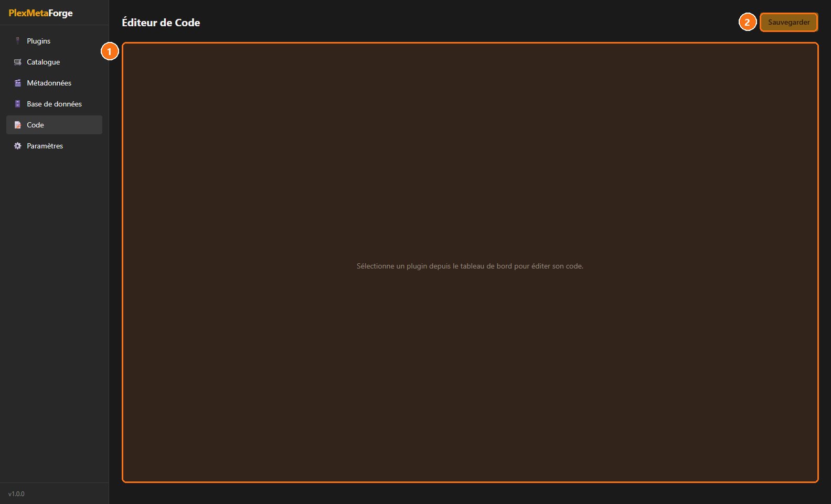The image size is (831, 504).
Task: Click the Base de données icon
Action: 18,104
